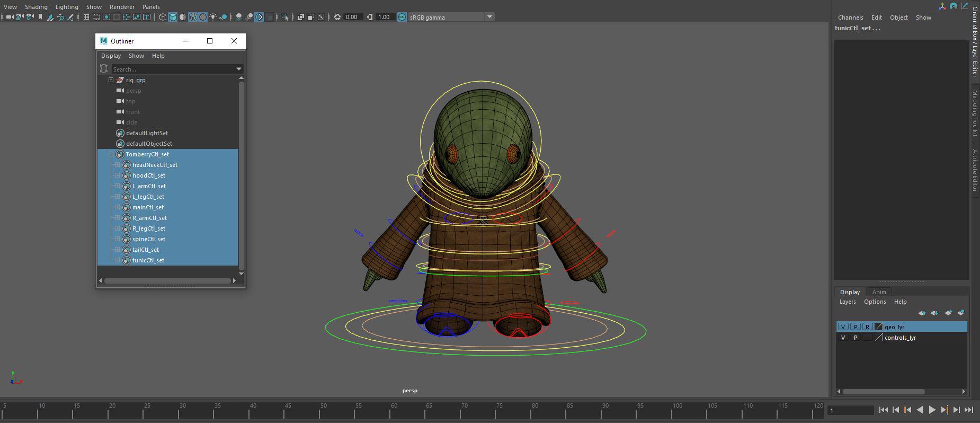Toggle visibility of geo_lyr layer
The image size is (980, 423).
(843, 327)
